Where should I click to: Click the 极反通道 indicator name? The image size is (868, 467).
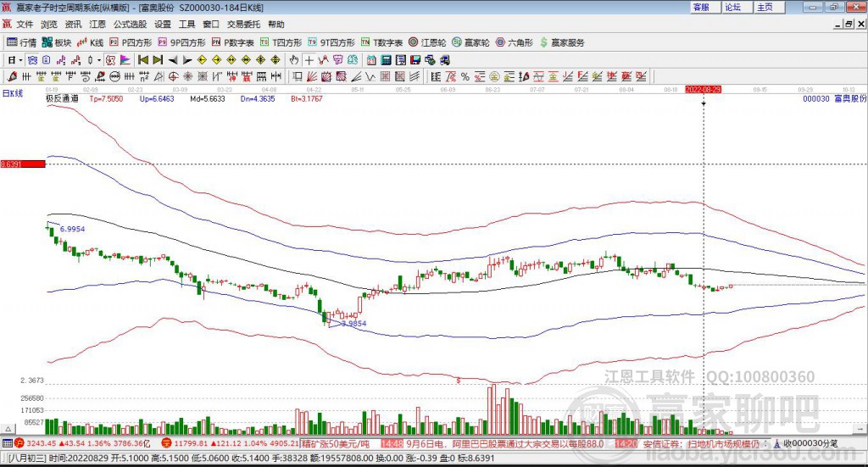pos(62,98)
